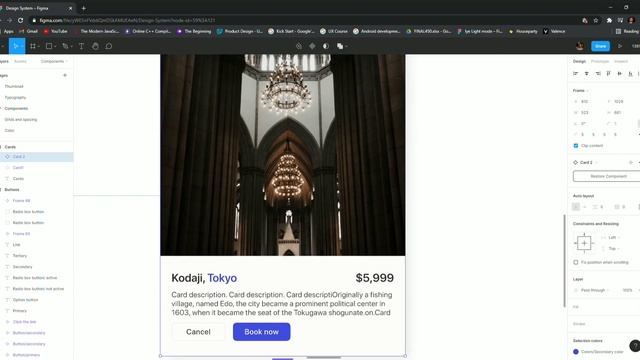Bookmark this page with star icon
This screenshot has width=640, height=360.
pyautogui.click(x=596, y=20)
